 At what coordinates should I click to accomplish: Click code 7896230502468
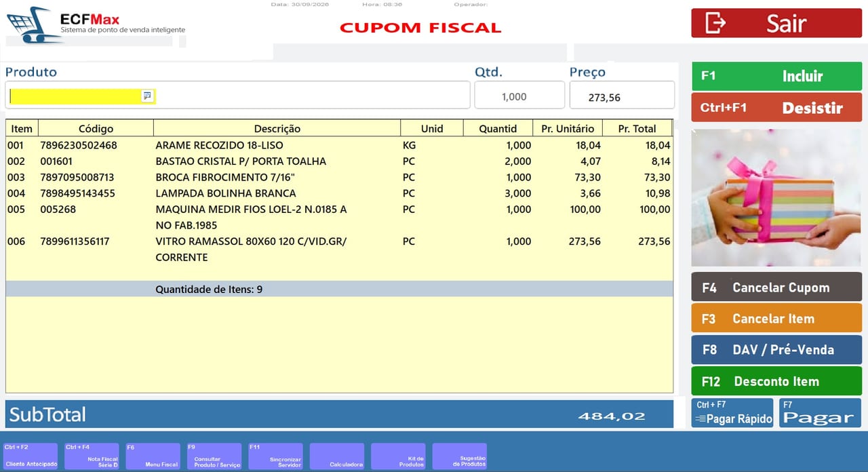(79, 145)
